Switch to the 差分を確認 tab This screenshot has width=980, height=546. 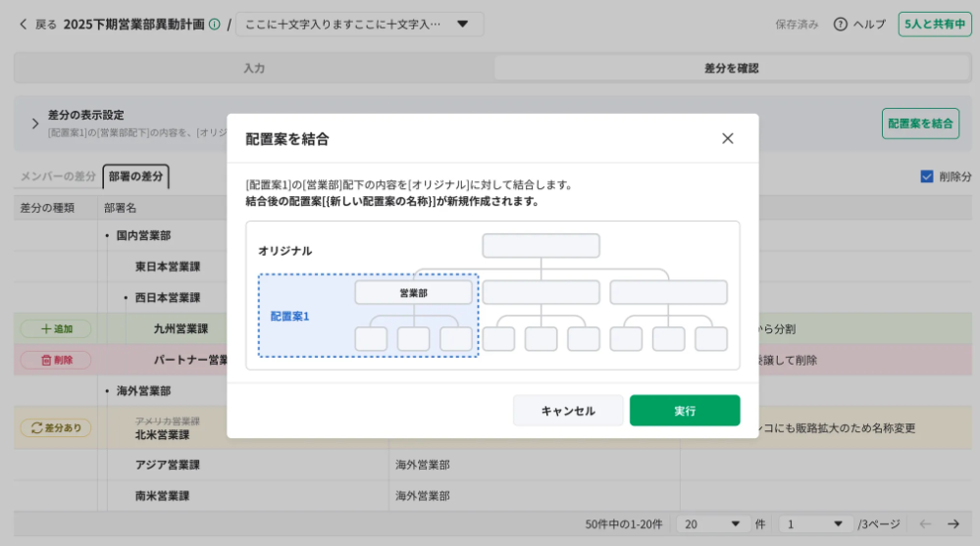pos(731,69)
